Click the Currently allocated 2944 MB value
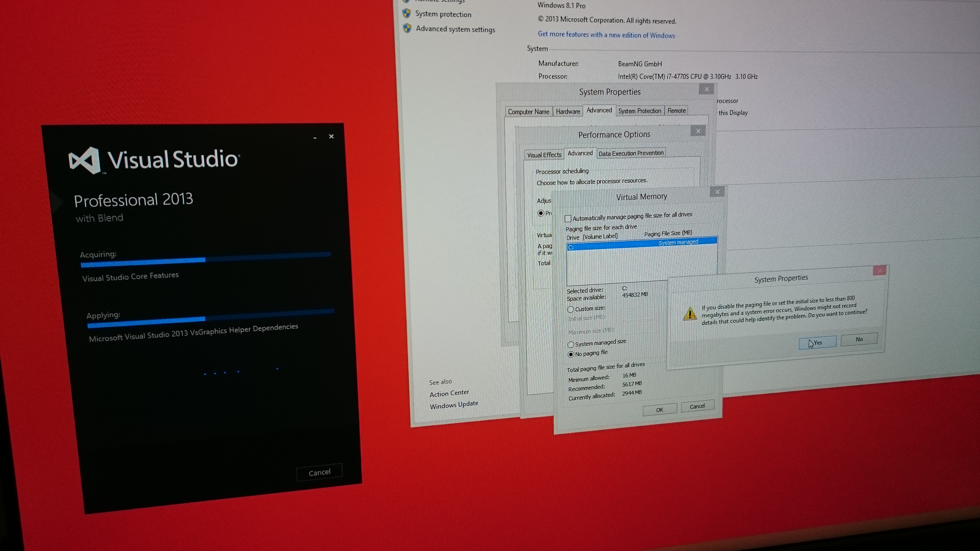Image resolution: width=980 pixels, height=551 pixels. [x=632, y=393]
